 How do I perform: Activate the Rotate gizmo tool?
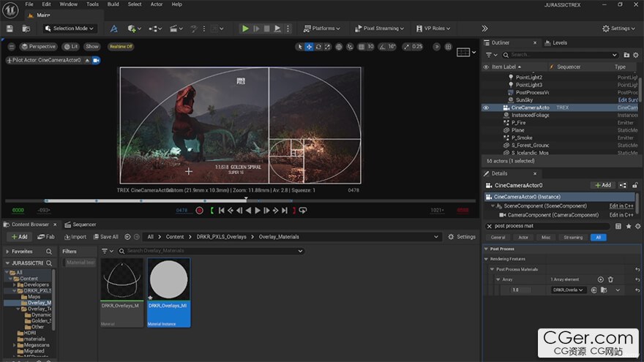[318, 47]
